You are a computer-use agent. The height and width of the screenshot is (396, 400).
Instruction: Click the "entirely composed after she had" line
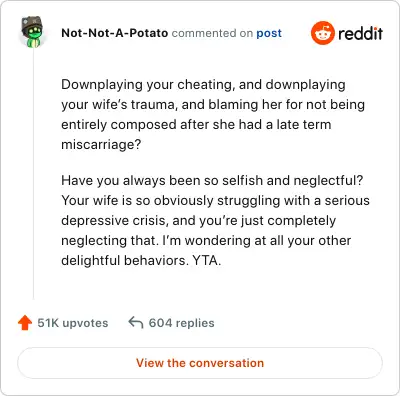coord(196,125)
